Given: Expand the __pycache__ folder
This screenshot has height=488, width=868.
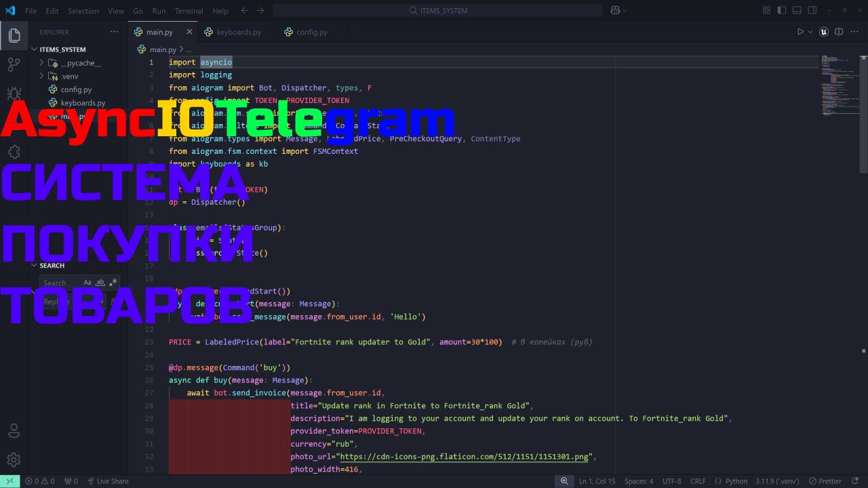Looking at the screenshot, I should click(41, 63).
